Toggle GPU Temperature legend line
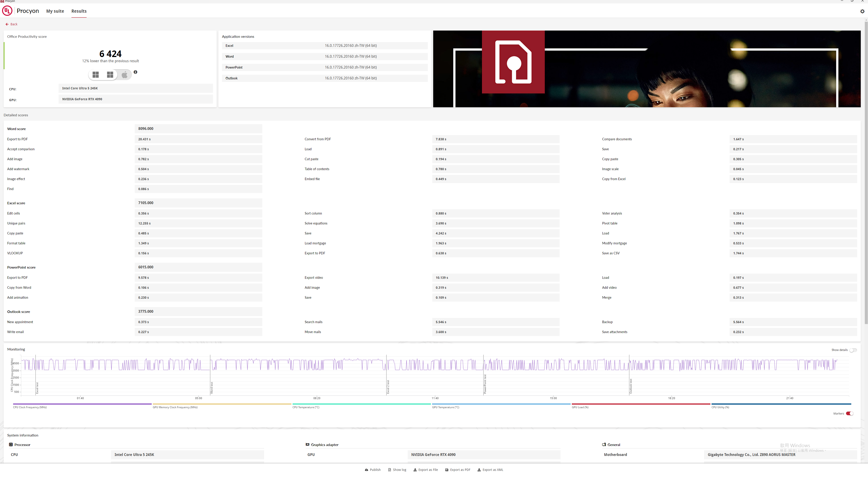This screenshot has height=477, width=868. click(501, 404)
